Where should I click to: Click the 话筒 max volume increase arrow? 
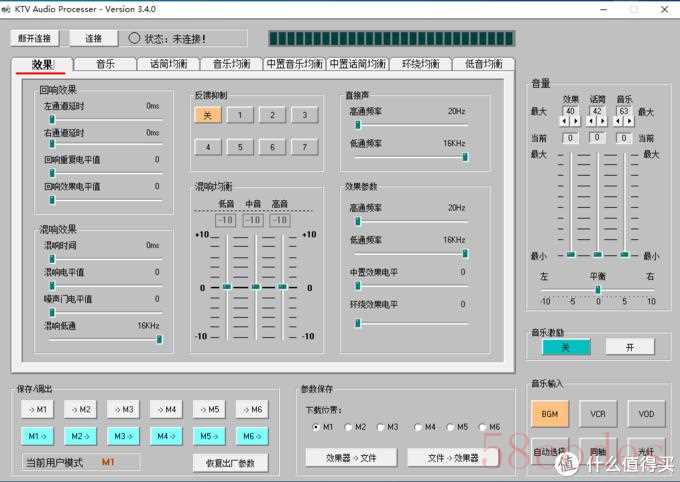[x=602, y=121]
